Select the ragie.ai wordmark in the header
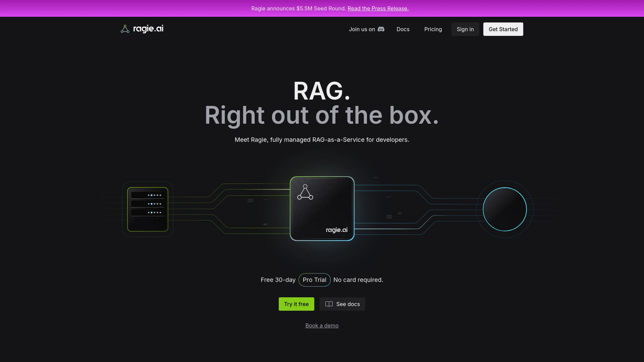This screenshot has width=644, height=362. tap(149, 29)
